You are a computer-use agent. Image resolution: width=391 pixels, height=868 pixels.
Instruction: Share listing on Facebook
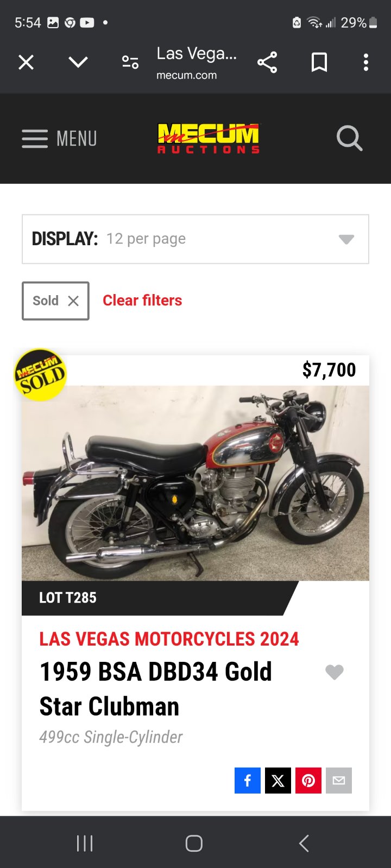pos(248,781)
